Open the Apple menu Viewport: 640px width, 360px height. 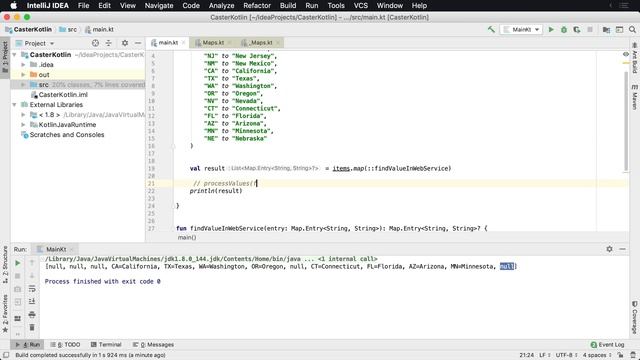click(13, 5)
